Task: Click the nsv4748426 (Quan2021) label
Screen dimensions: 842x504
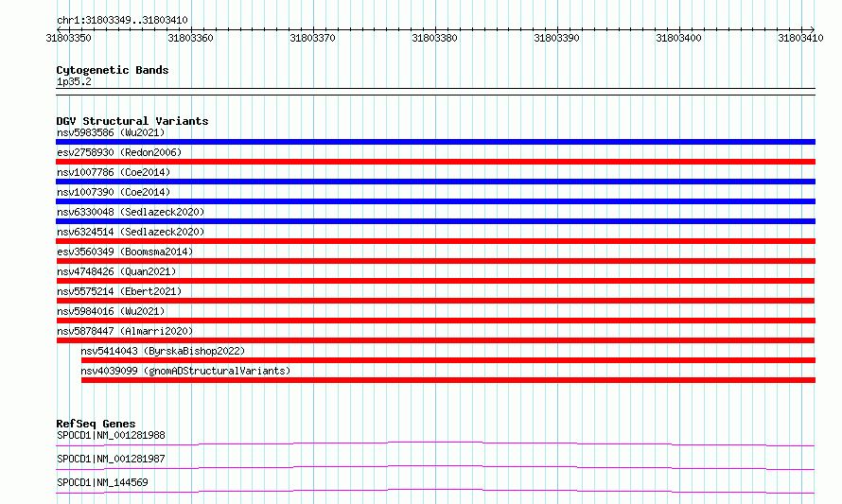Action: [x=116, y=271]
